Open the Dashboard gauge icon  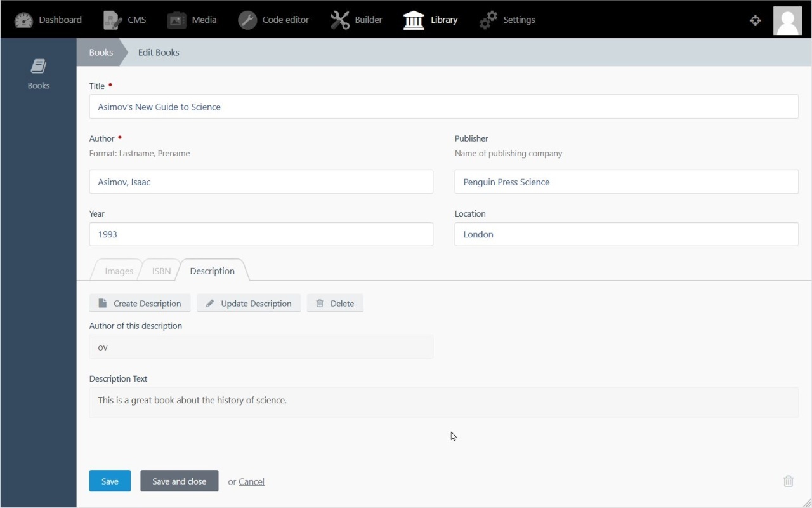23,20
